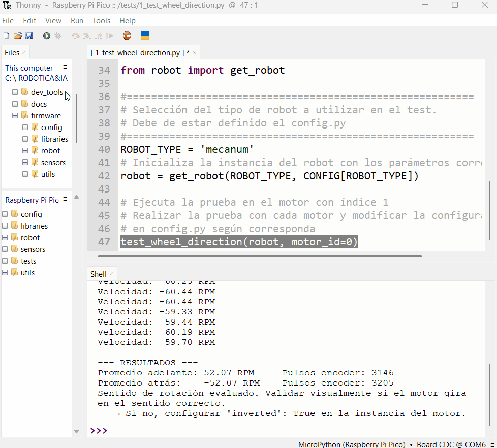The width and height of the screenshot is (497, 448).
Task: Click the Resume toolbar icon
Action: coord(109,36)
